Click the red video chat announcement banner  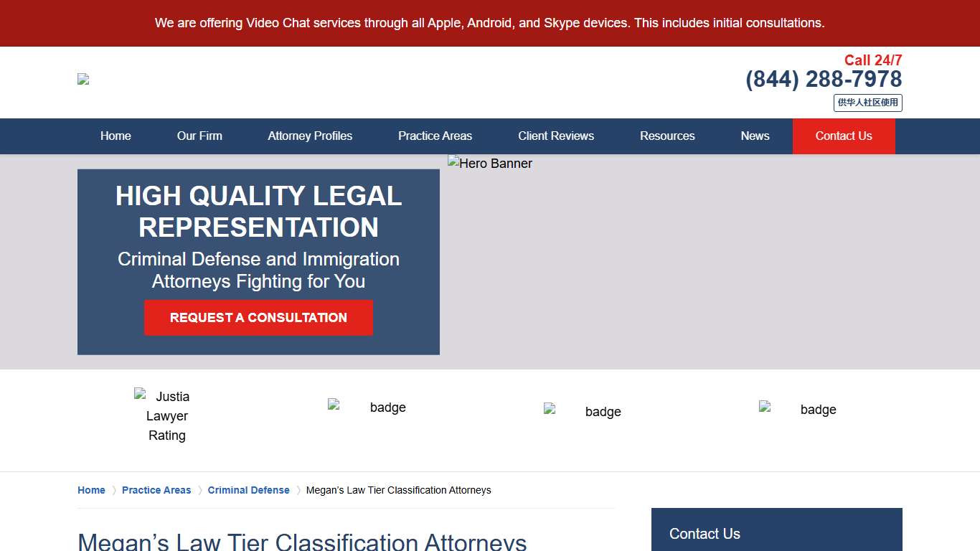490,22
